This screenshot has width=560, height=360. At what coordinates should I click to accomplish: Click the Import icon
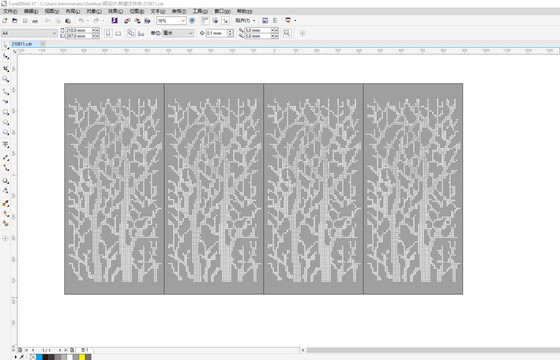click(127, 21)
